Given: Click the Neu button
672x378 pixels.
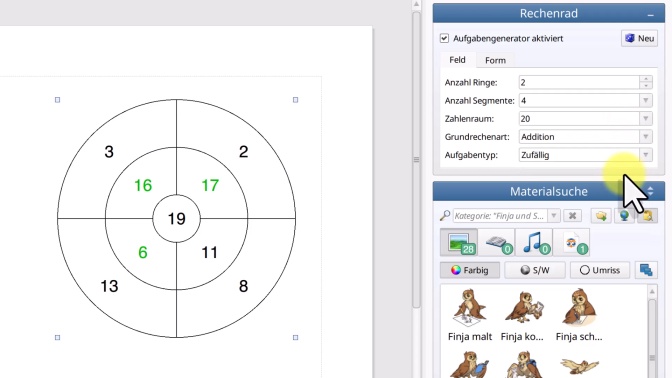Looking at the screenshot, I should (639, 38).
